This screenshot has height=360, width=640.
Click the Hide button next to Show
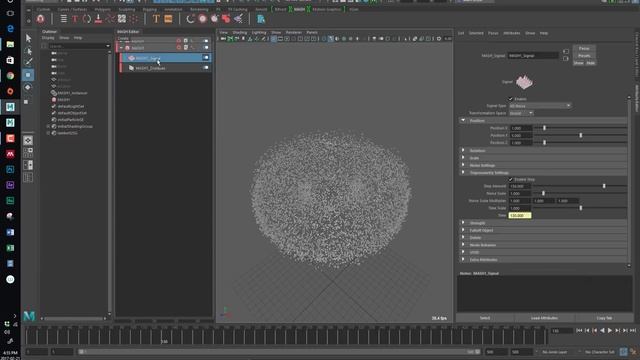(591, 63)
